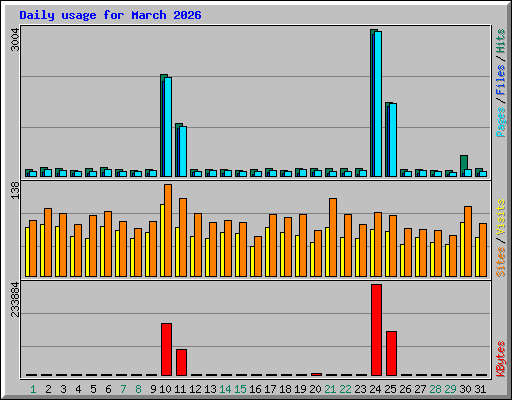Screen dimensions: 512x400
Task: Click the yellow sites bar for day 30
Action: click(x=462, y=249)
